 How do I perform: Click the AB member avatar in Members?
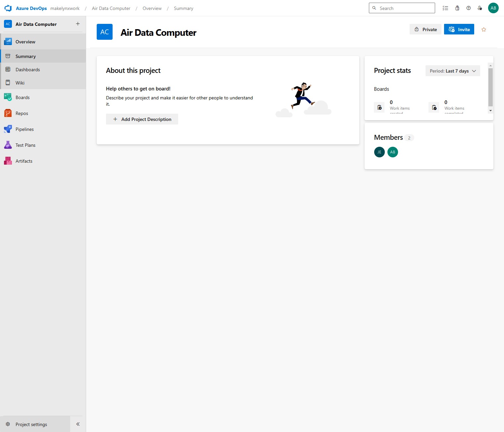point(393,152)
